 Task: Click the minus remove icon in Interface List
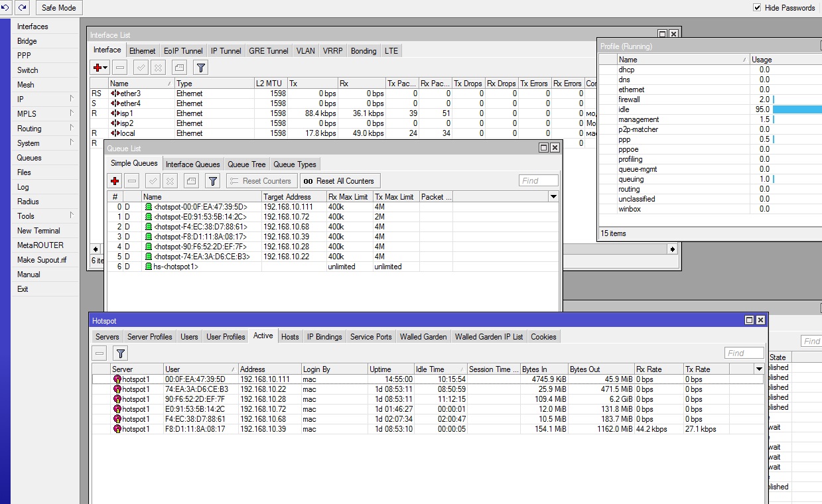click(x=120, y=68)
